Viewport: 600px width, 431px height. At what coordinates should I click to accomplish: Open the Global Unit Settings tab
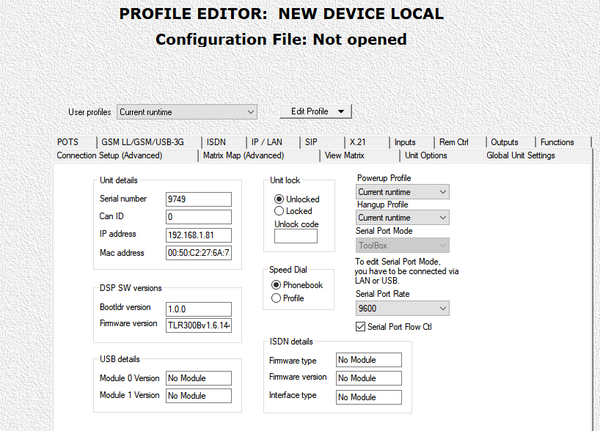tap(520, 156)
